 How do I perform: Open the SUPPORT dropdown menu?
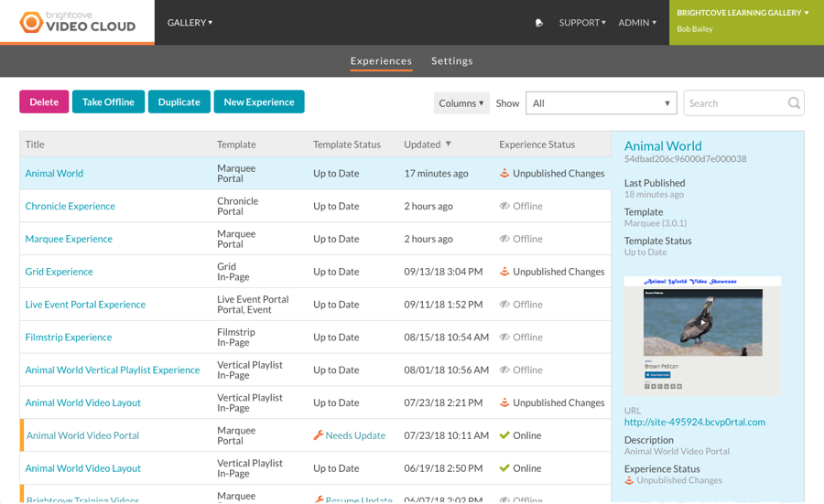click(582, 23)
